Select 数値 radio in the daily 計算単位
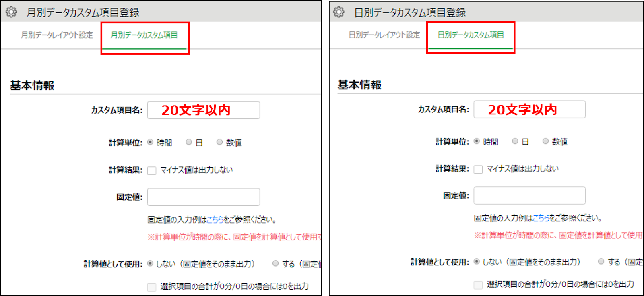This screenshot has height=296, width=644. (x=545, y=141)
